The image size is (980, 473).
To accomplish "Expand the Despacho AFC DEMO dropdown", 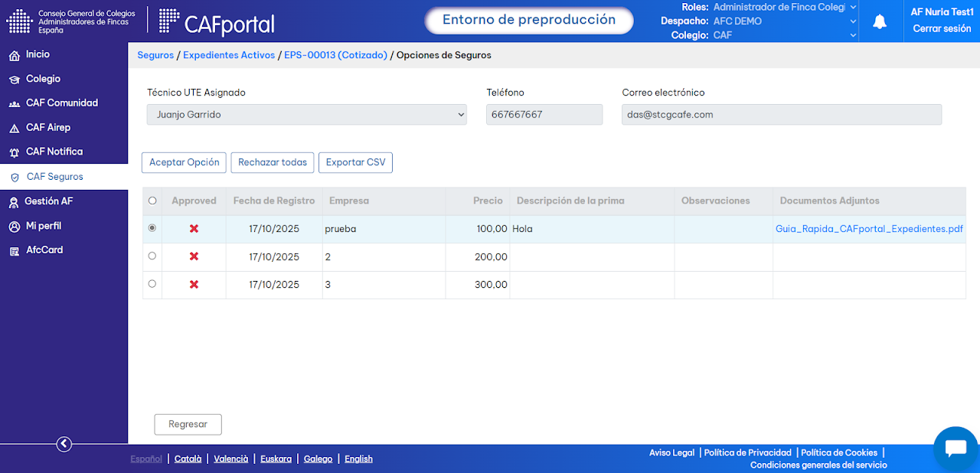I will pos(784,21).
